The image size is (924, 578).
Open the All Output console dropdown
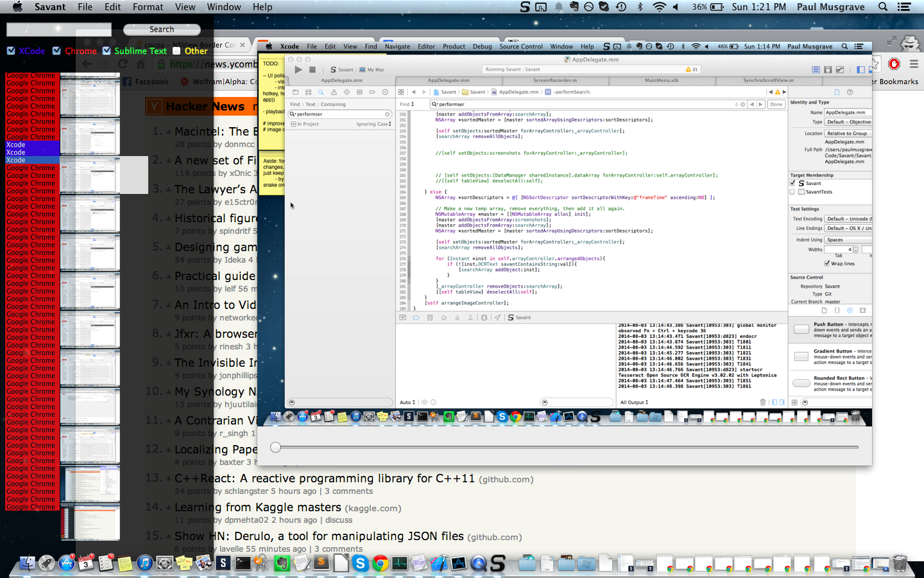click(634, 402)
